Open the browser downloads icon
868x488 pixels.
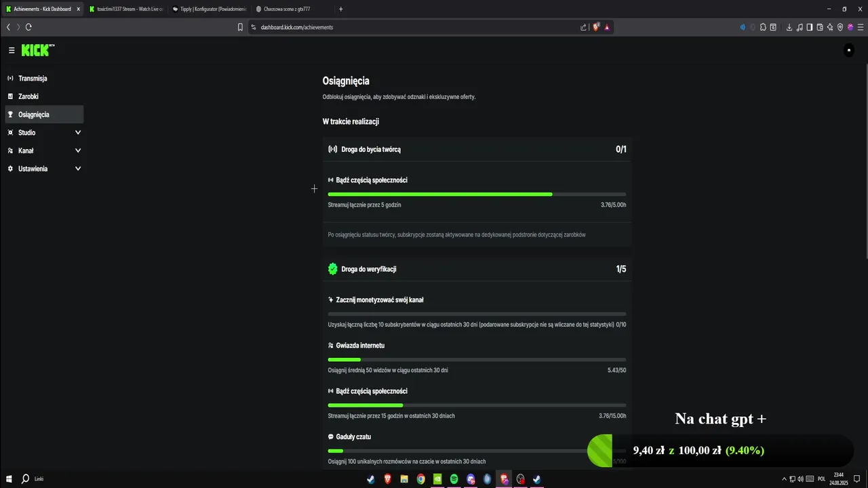(789, 27)
